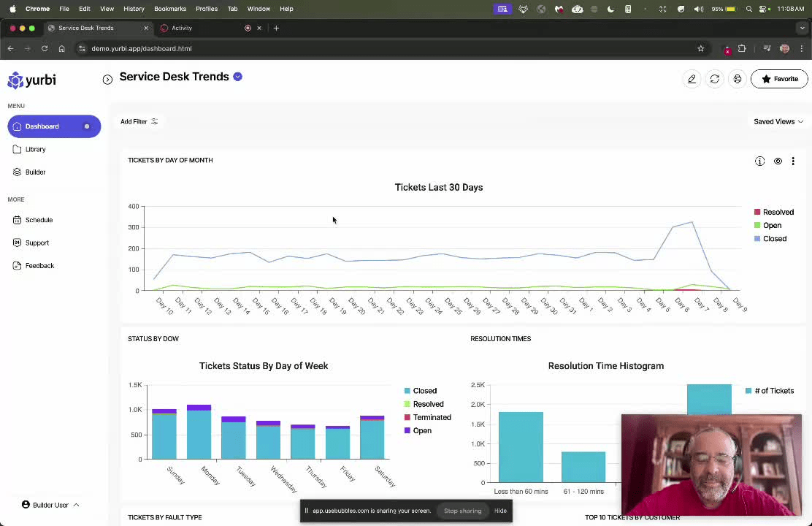Click the browser address bar URL
Screen dimensions: 812x526
(x=142, y=49)
